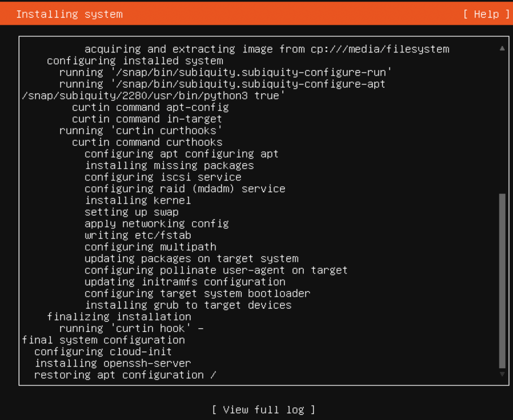This screenshot has width=513, height=420.
Task: Click the 'final system configuration' line
Action: (103, 340)
